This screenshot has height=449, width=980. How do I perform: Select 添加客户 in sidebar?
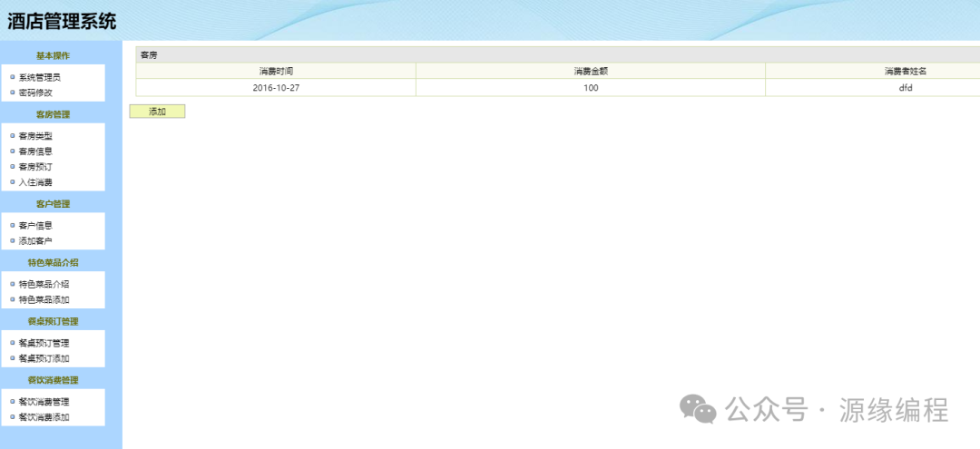[x=35, y=240]
